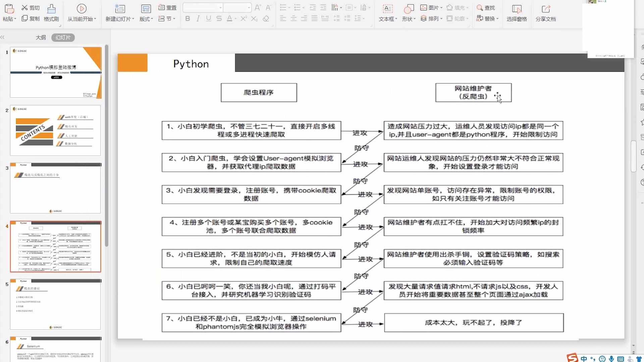Toggle underline formatting
This screenshot has height=362, width=644.
pyautogui.click(x=208, y=18)
